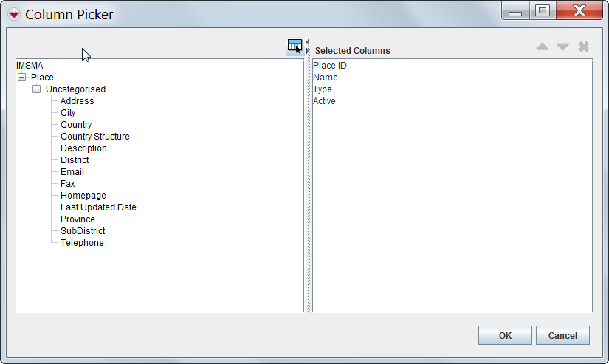Select the Country Structure tree item
Screen dimensions: 609x364
[x=94, y=137]
